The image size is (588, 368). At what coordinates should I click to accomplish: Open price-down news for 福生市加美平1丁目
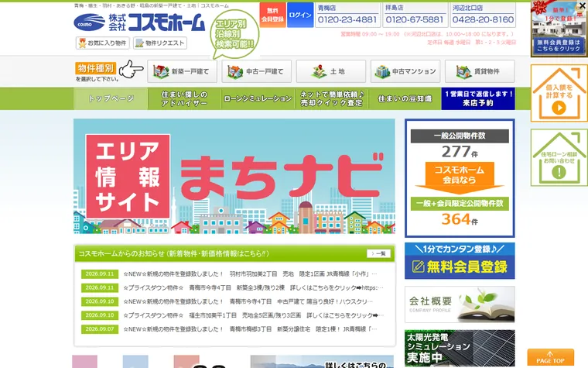pyautogui.click(x=254, y=315)
